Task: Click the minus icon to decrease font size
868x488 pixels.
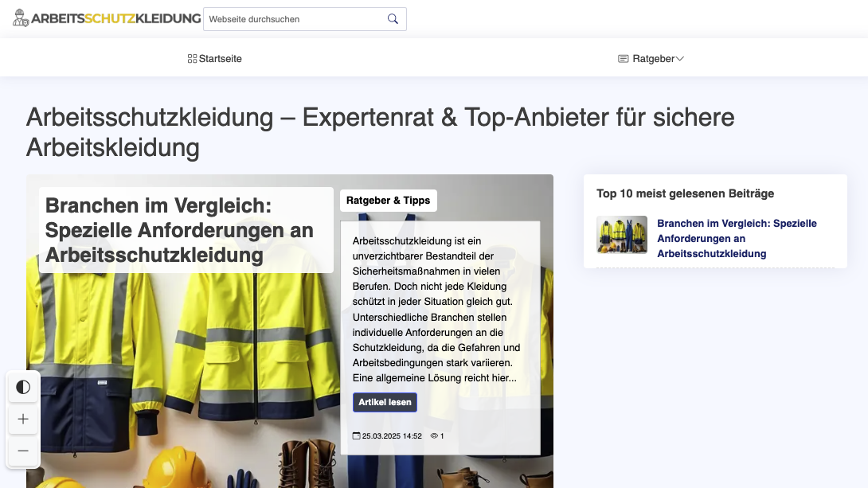Action: point(23,451)
